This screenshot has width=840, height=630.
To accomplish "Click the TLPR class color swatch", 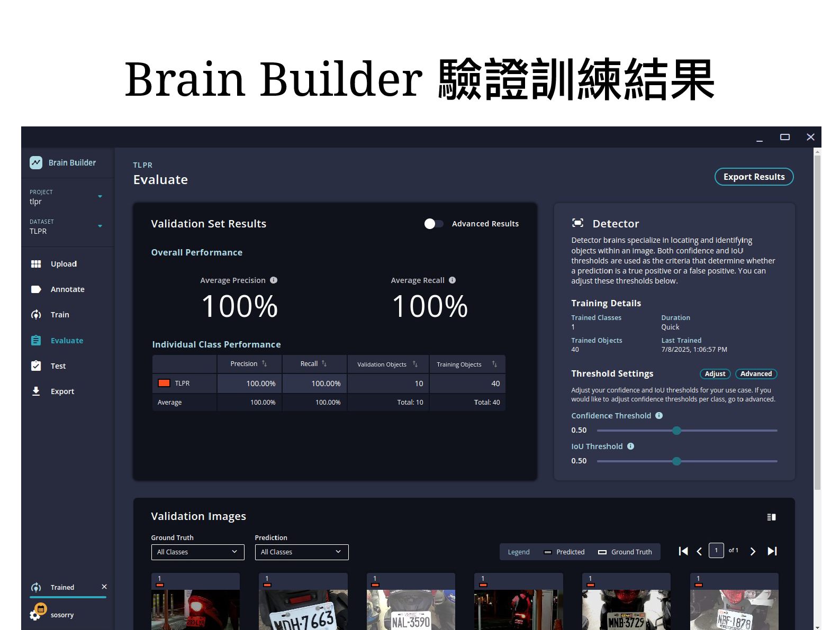I will [x=164, y=383].
